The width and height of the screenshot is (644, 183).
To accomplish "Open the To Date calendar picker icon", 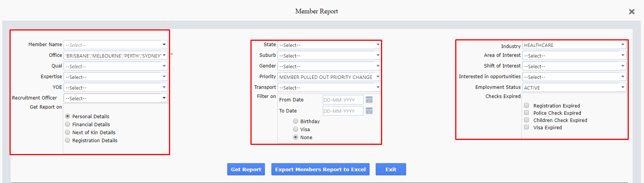I will pos(369,111).
